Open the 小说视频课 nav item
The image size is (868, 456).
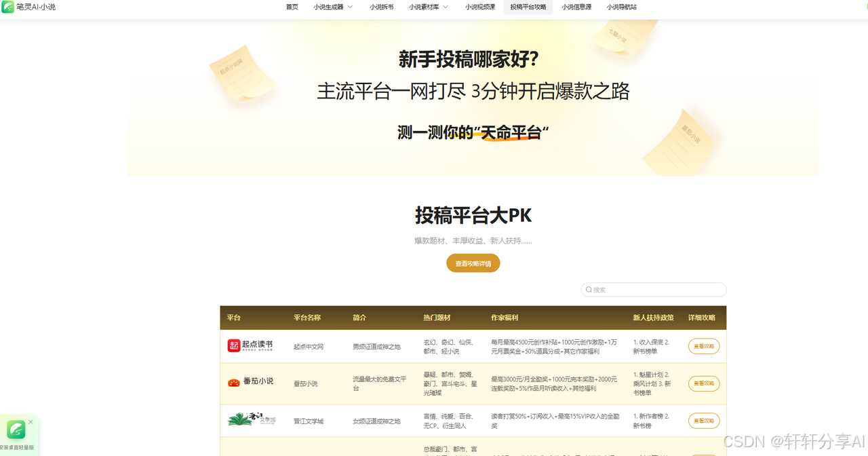pyautogui.click(x=480, y=7)
